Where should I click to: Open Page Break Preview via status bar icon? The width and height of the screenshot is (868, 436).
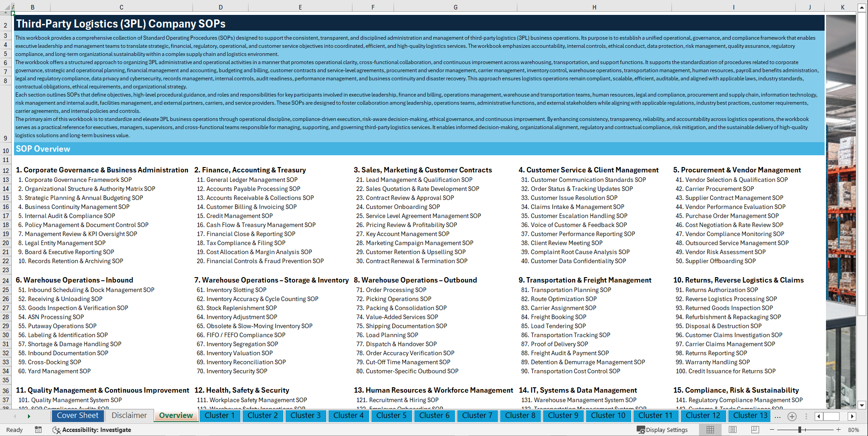755,430
